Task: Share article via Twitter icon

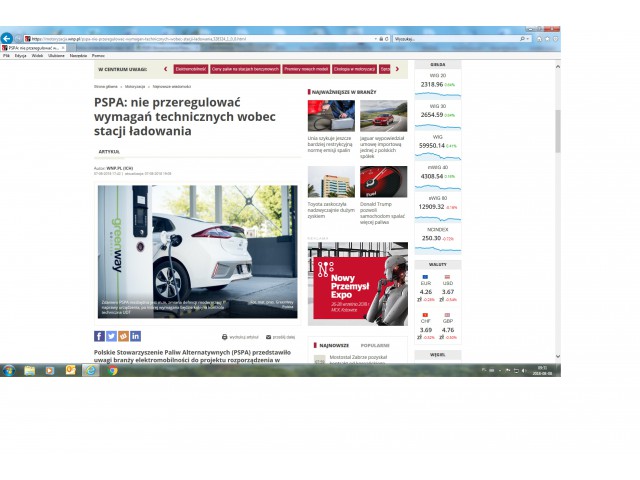Action: 111,336
